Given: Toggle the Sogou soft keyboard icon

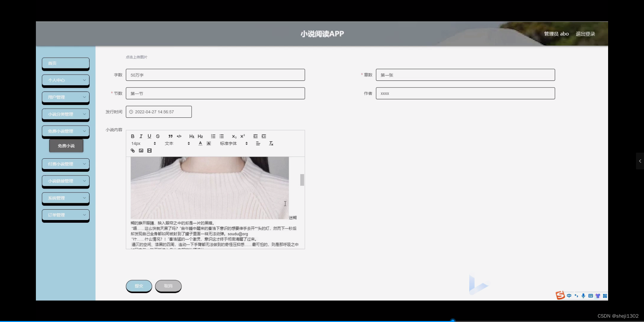Looking at the screenshot, I should tap(590, 296).
